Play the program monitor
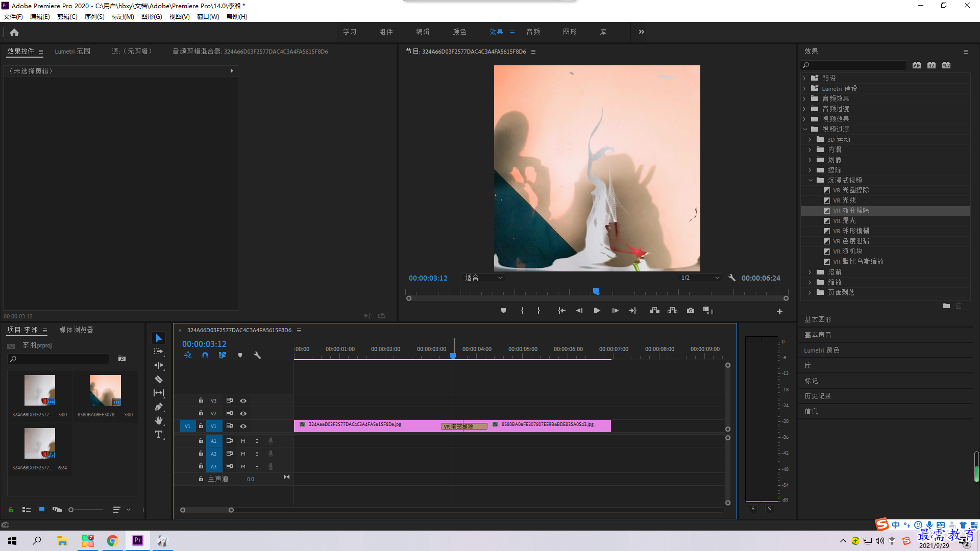The image size is (980, 551). pos(597,310)
